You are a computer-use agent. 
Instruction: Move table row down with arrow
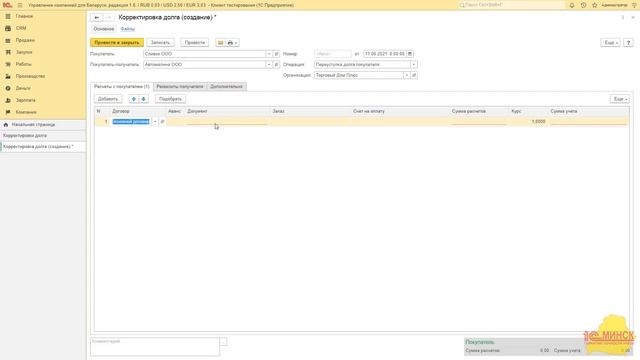(x=143, y=99)
